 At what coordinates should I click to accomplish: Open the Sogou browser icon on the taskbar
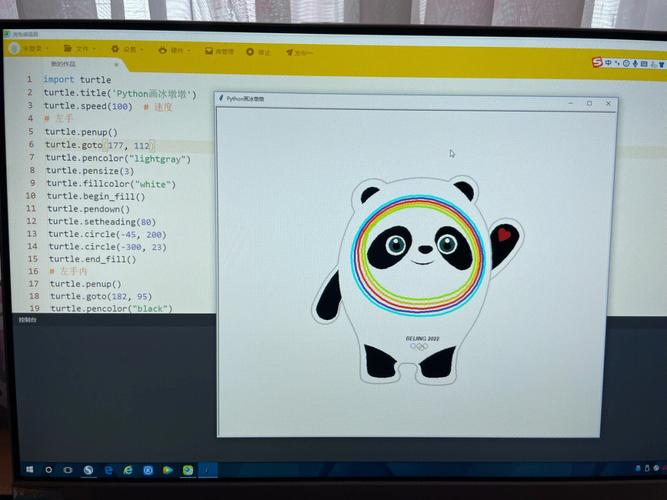[88, 470]
